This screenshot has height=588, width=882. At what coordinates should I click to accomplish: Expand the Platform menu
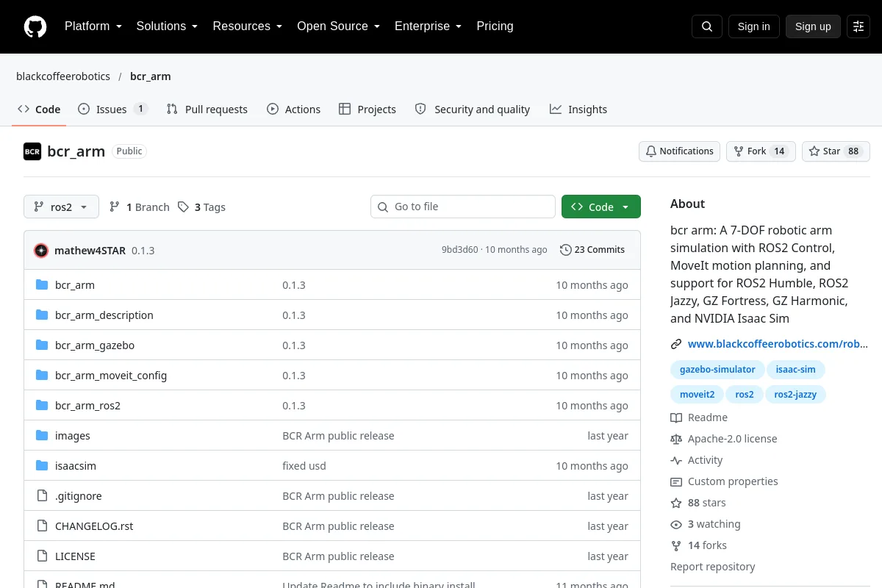(x=93, y=26)
